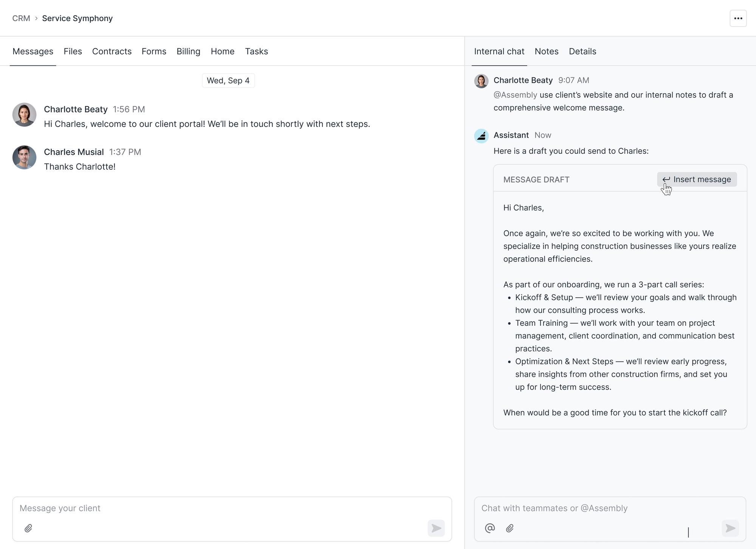Navigate to CRM breadcrumb link
This screenshot has height=549, width=756.
tap(21, 19)
